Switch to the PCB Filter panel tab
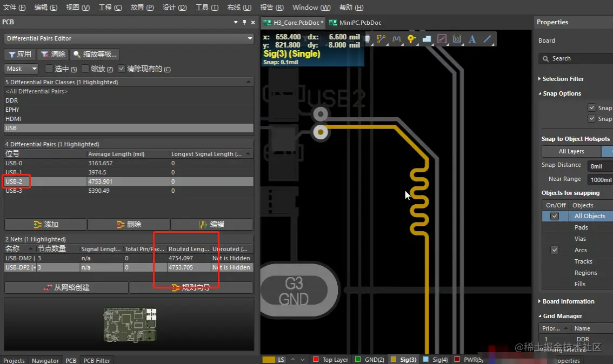Image resolution: width=613 pixels, height=364 pixels. click(97, 360)
